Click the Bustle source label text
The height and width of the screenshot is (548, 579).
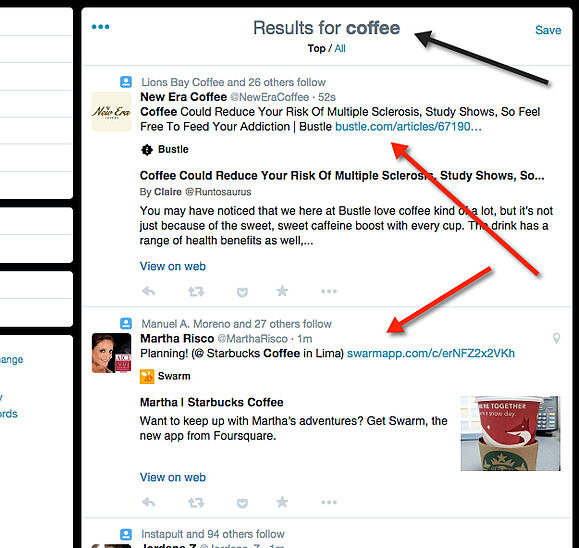coord(173,149)
